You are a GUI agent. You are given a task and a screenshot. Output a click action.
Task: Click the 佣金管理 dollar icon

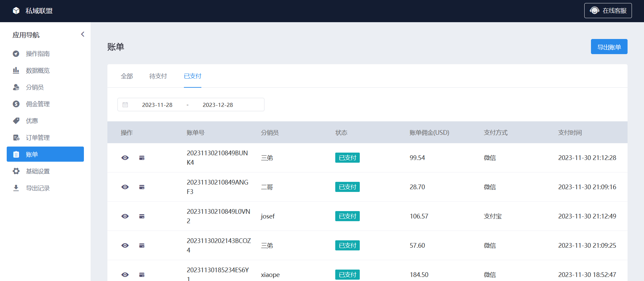coord(16,104)
